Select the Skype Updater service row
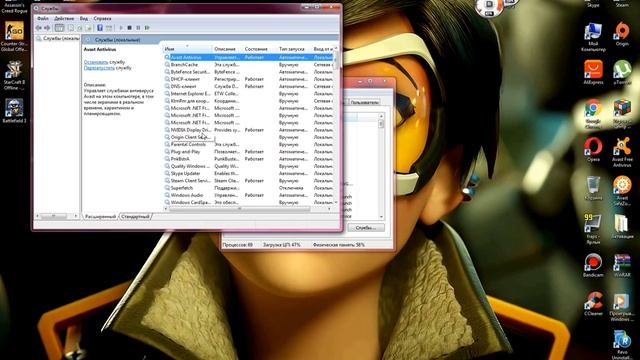This screenshot has width=640, height=360. coord(249,173)
